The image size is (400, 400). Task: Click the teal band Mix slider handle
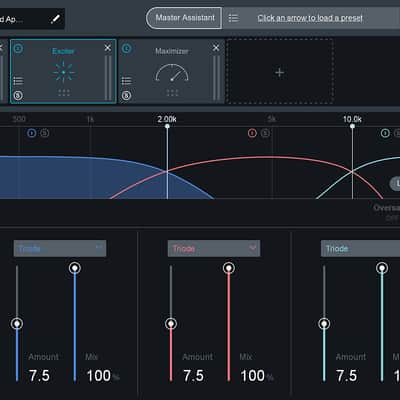[x=382, y=268]
